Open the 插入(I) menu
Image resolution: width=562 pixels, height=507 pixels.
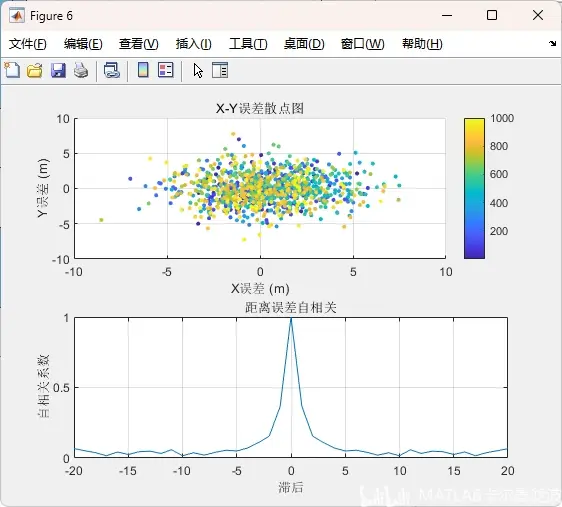point(194,44)
